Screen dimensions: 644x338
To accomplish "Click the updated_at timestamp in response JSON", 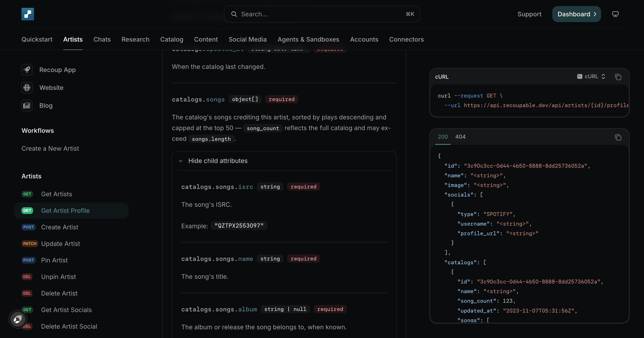I will (x=538, y=311).
